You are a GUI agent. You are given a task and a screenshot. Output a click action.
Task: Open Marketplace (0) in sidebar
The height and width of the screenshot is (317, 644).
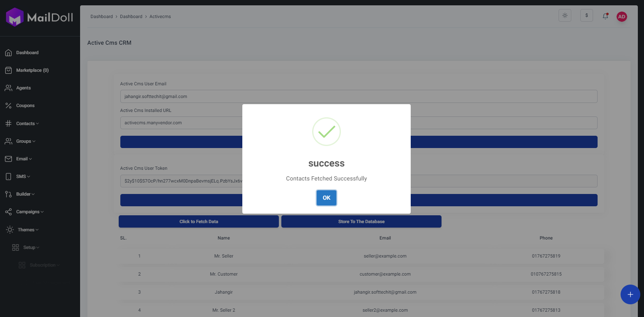click(x=32, y=70)
